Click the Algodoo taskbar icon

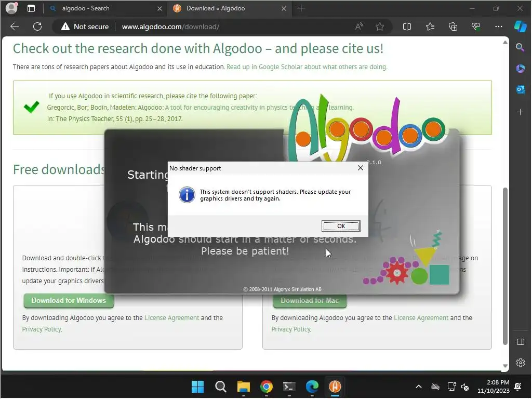pyautogui.click(x=335, y=387)
